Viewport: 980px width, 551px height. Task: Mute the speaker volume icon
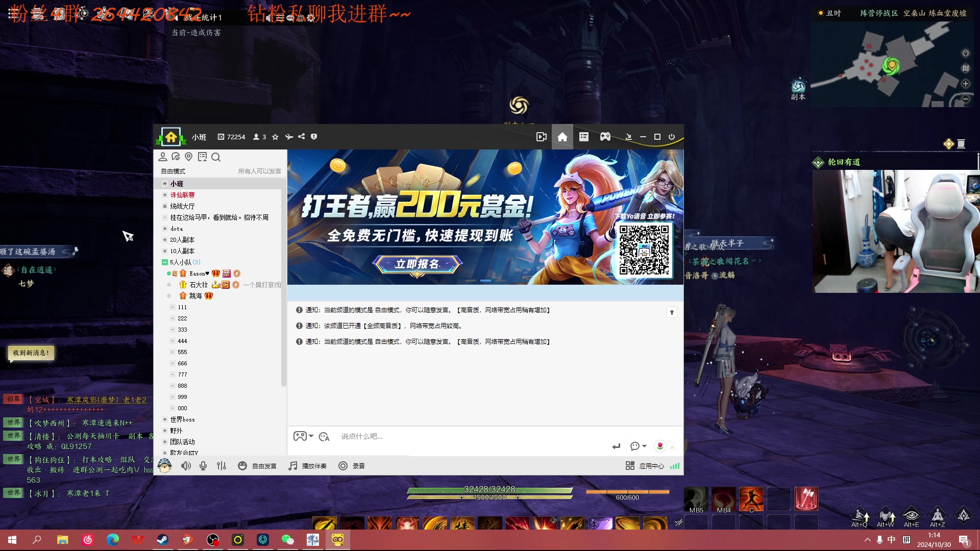point(186,466)
